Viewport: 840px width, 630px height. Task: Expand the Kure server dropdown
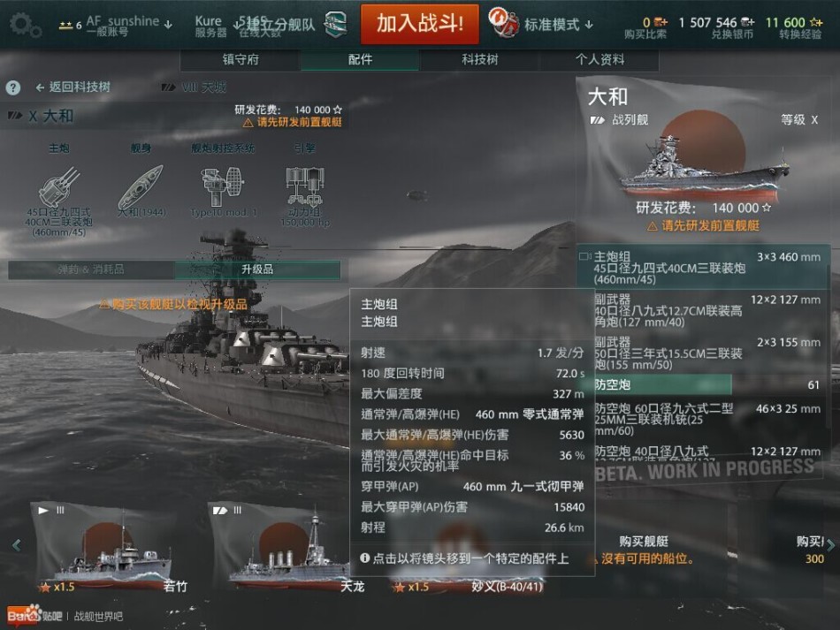click(x=237, y=25)
